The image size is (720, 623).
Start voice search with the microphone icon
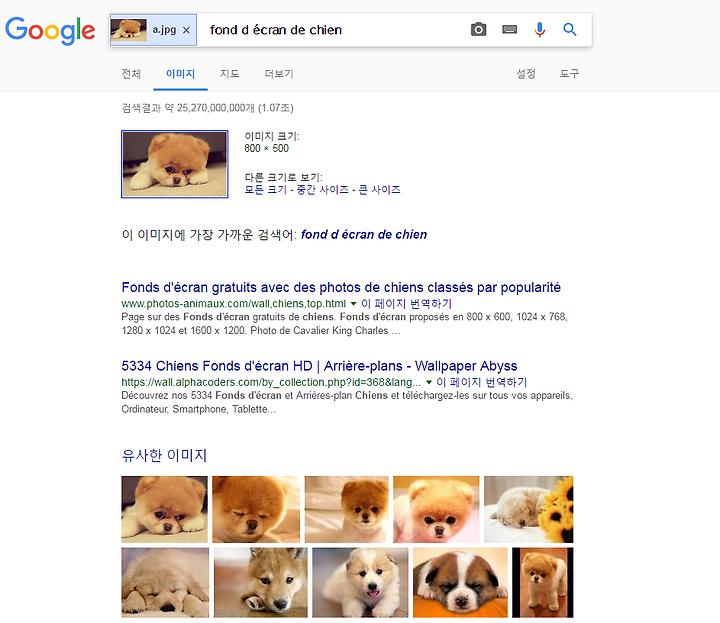(x=540, y=29)
